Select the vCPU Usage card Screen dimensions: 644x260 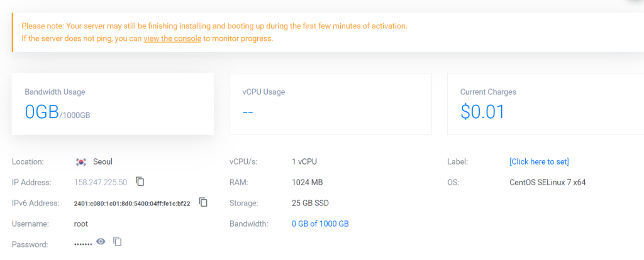point(330,104)
